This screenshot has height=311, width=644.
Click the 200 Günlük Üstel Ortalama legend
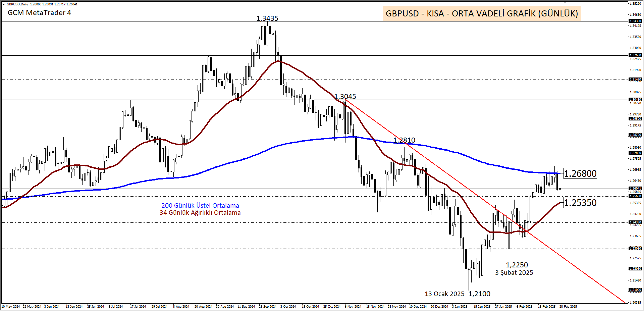click(200, 205)
